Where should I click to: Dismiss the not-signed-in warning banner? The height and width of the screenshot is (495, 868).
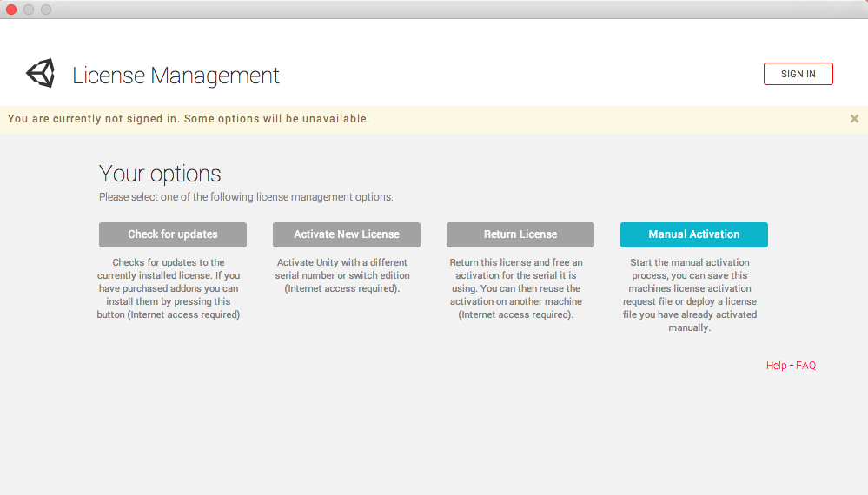854,119
